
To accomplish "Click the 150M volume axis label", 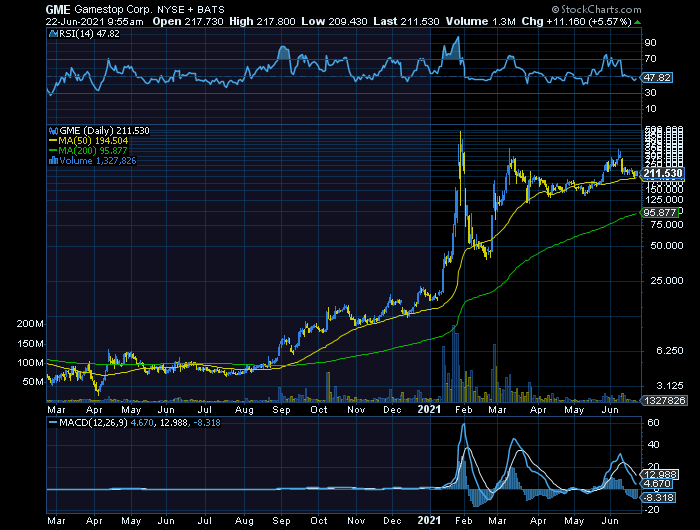I will pos(30,344).
